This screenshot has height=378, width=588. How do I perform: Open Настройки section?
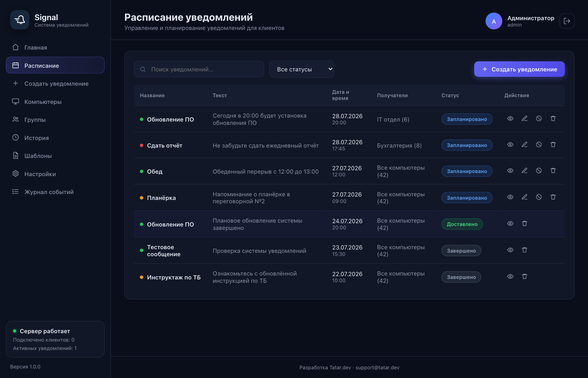[x=55, y=174]
